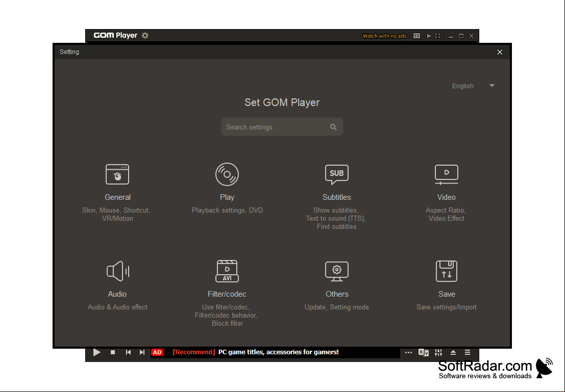565x392 pixels.
Task: Click the Play category label
Action: tap(227, 197)
